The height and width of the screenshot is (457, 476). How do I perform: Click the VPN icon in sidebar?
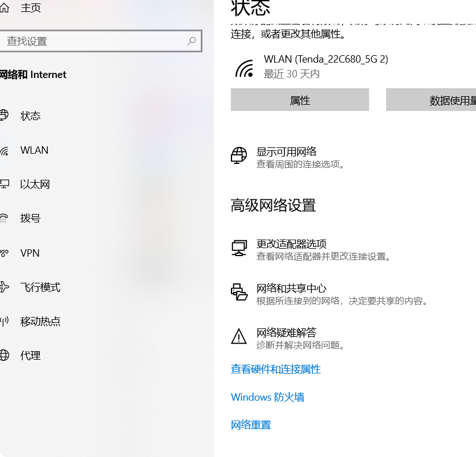click(x=5, y=253)
